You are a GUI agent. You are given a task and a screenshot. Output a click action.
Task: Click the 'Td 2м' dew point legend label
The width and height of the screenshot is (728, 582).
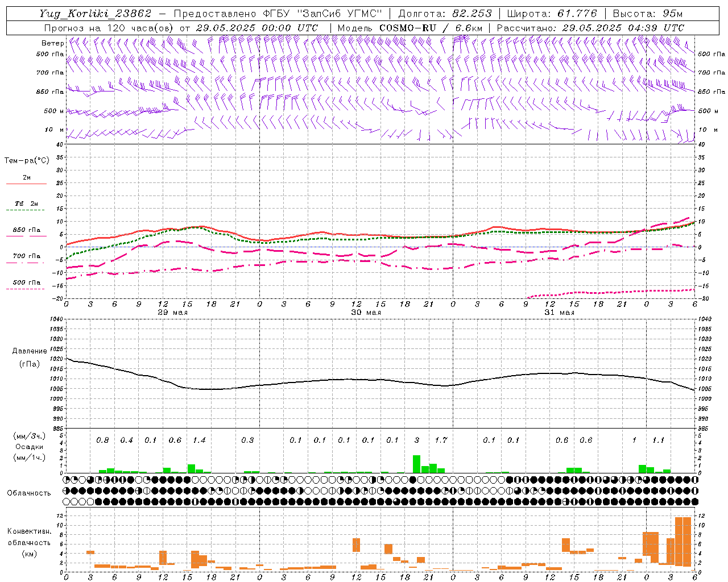point(26,203)
